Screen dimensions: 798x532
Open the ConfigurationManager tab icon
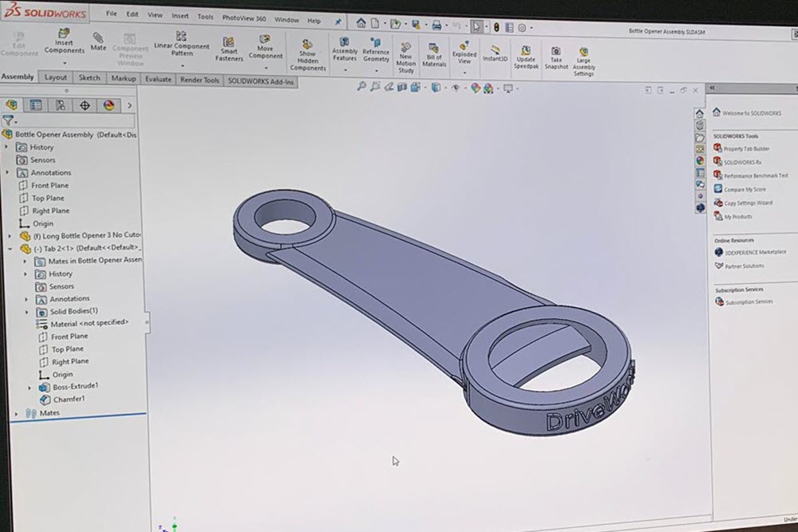point(60,105)
